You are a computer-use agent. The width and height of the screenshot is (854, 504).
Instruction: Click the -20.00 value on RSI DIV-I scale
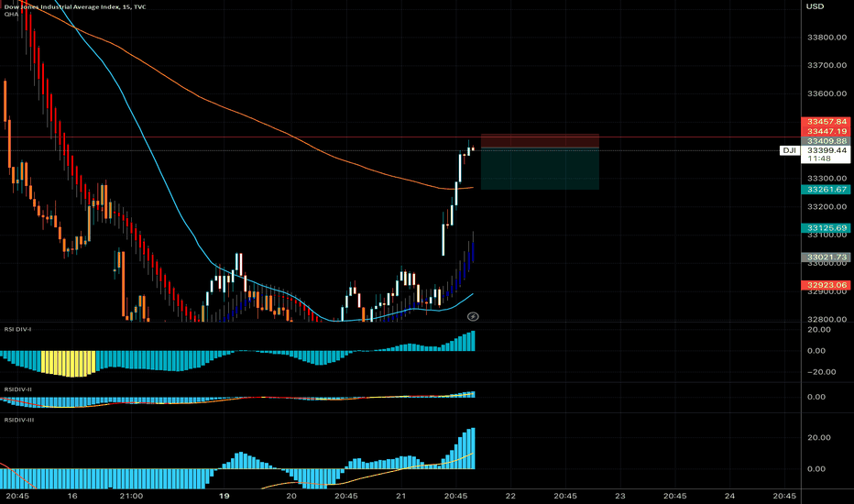[x=820, y=372]
